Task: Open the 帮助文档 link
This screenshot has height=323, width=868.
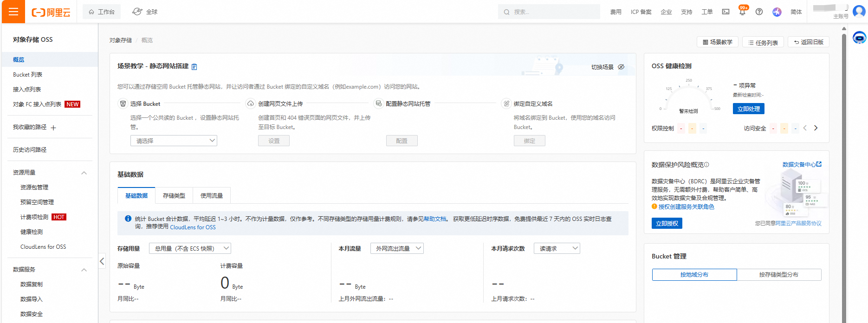Action: tap(435, 219)
